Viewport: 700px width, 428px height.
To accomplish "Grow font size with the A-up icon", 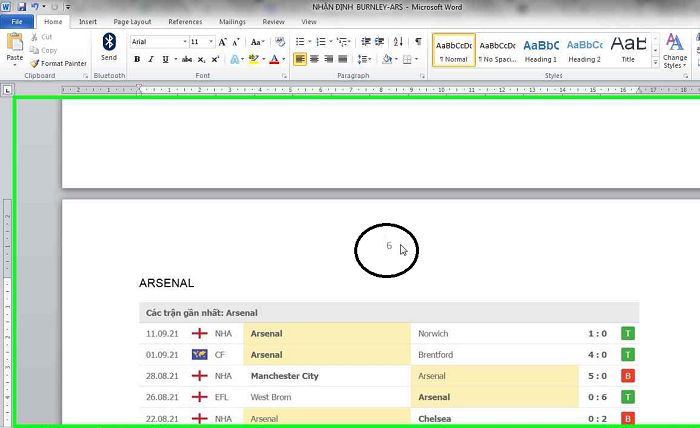I will 222,42.
